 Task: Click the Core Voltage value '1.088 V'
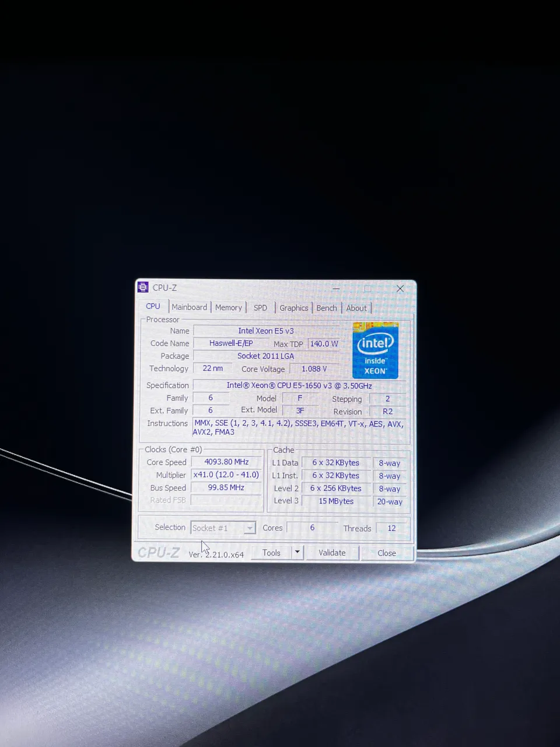coord(314,369)
